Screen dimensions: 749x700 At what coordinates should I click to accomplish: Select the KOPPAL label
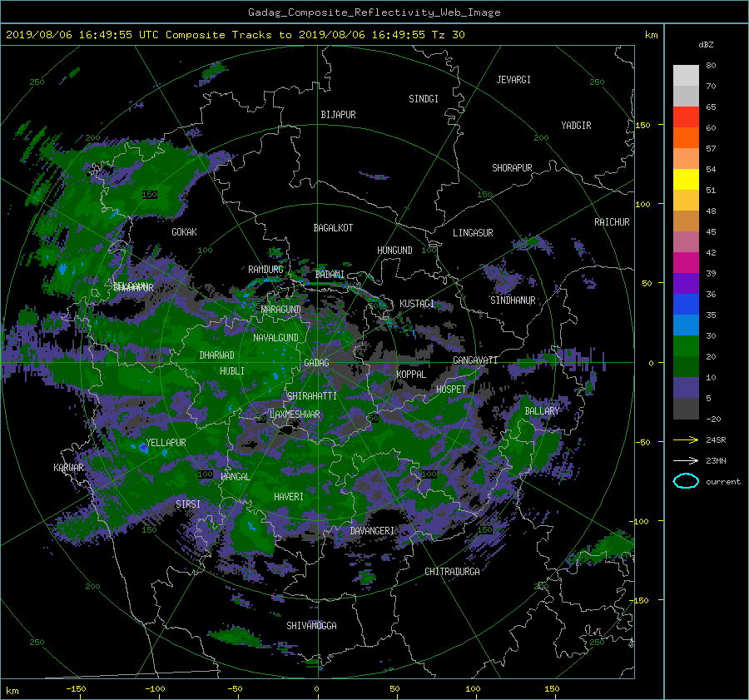(x=411, y=375)
